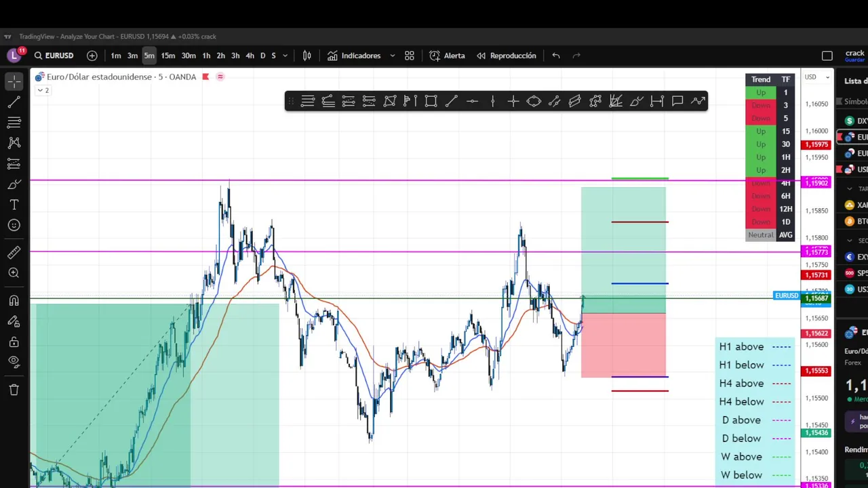Pick the vertical line tool in favorites bar

coord(493,101)
